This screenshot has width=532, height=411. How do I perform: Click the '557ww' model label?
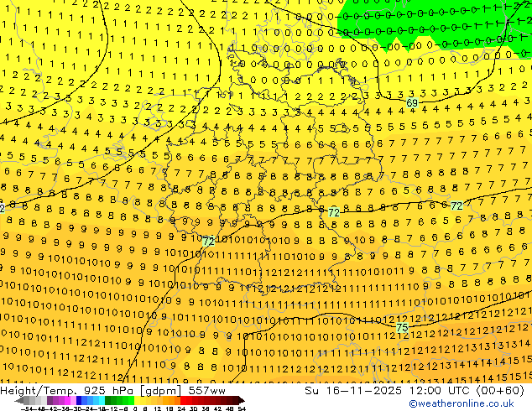pyautogui.click(x=206, y=391)
